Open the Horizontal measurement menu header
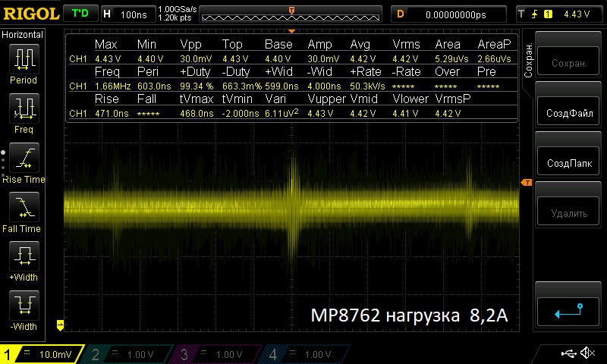 [x=23, y=35]
